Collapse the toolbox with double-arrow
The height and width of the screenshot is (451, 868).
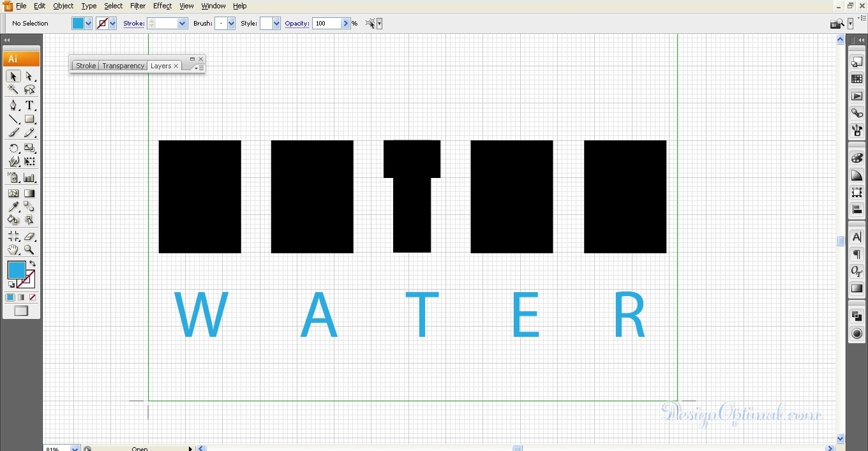(x=7, y=40)
